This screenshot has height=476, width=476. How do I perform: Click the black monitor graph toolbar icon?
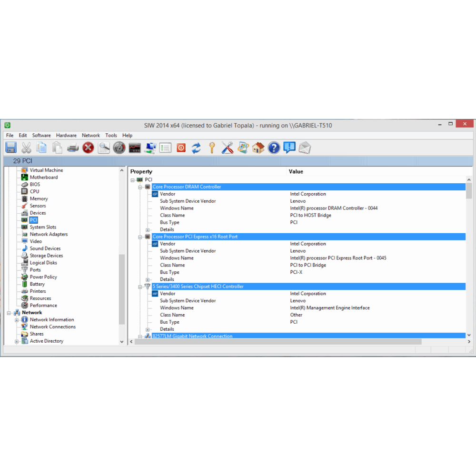coord(135,148)
